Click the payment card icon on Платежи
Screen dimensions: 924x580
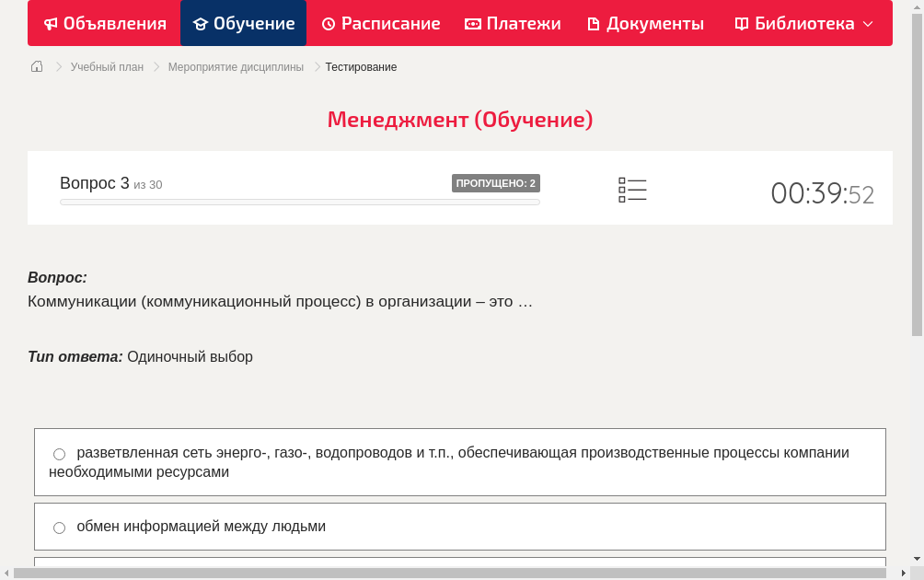(471, 23)
